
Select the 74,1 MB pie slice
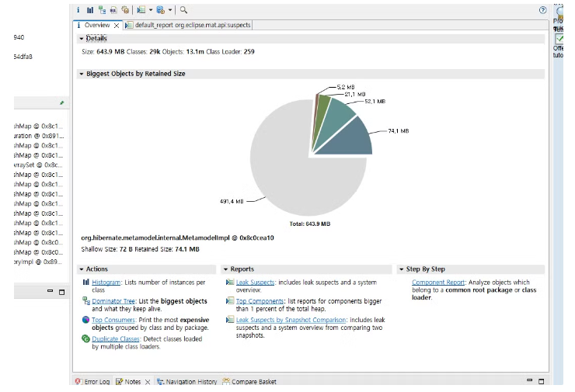350,139
